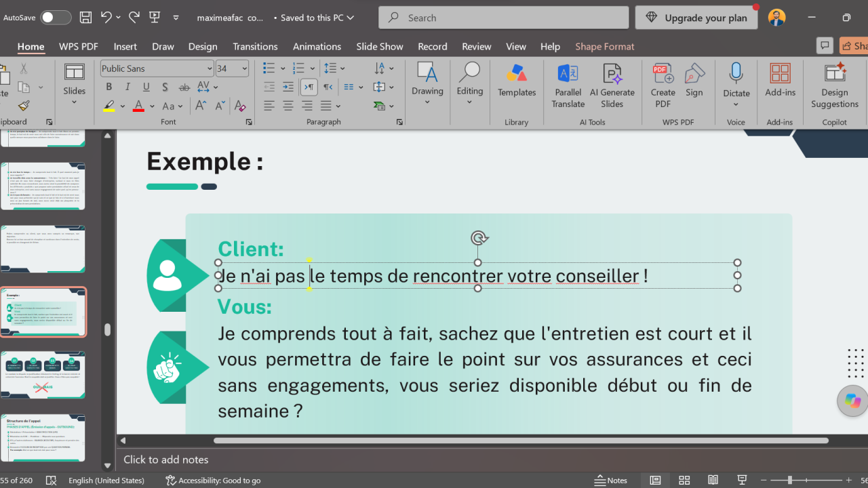Toggle bold formatting
This screenshot has height=488, width=868.
click(108, 87)
